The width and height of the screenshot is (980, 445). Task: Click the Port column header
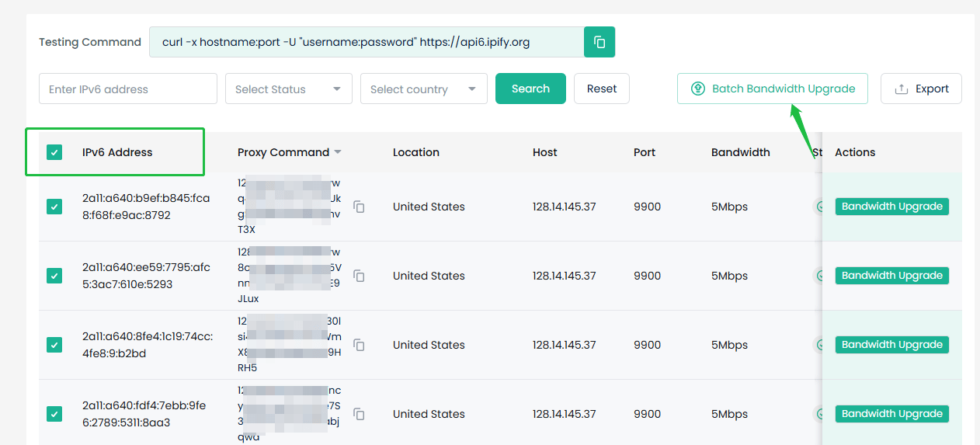tap(645, 152)
